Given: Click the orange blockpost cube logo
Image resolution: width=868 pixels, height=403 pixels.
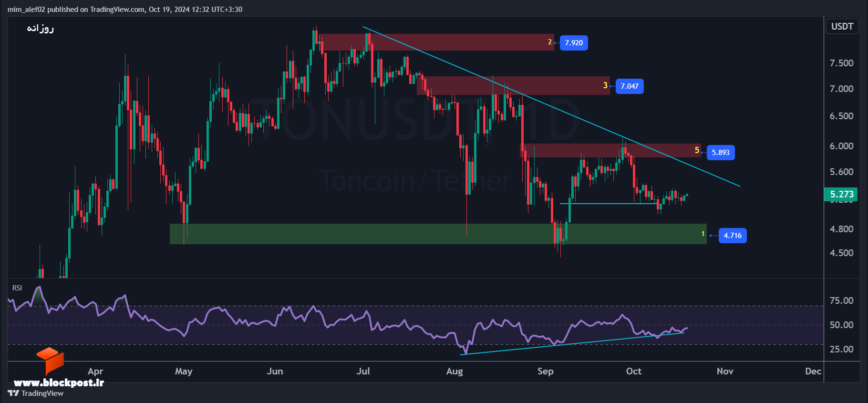Looking at the screenshot, I should tap(50, 361).
